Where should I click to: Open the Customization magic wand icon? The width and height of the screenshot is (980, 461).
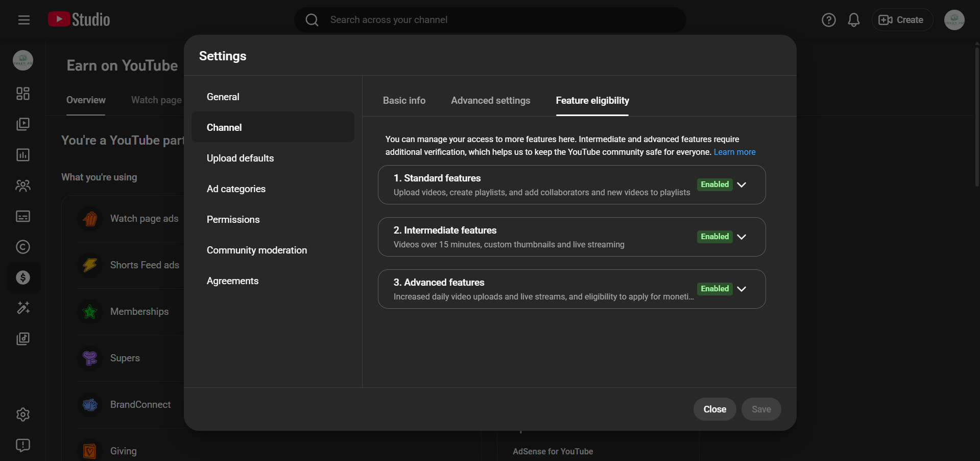[23, 308]
